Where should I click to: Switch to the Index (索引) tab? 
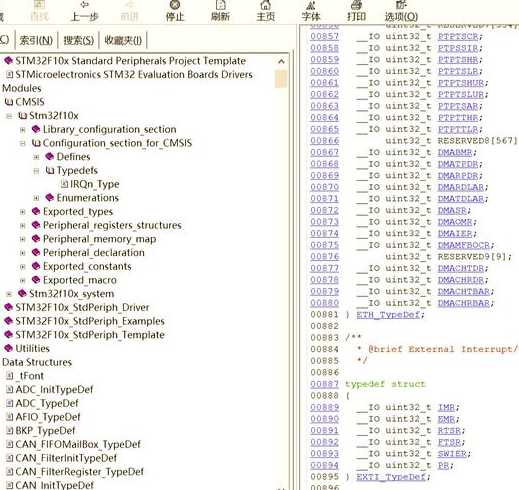click(x=36, y=40)
